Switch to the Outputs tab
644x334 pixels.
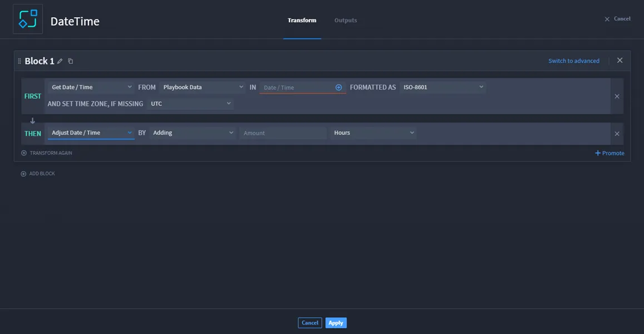[346, 20]
